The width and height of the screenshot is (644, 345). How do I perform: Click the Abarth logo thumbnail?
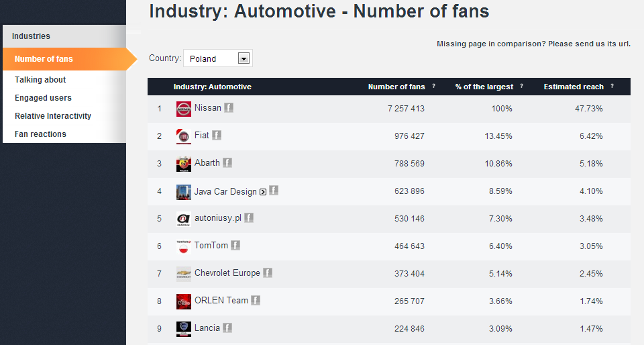pos(183,164)
